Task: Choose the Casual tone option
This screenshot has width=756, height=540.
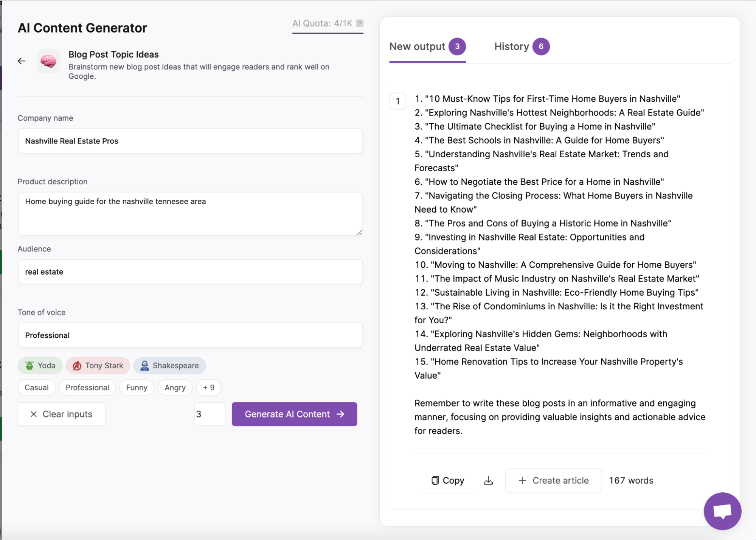Action: 36,388
